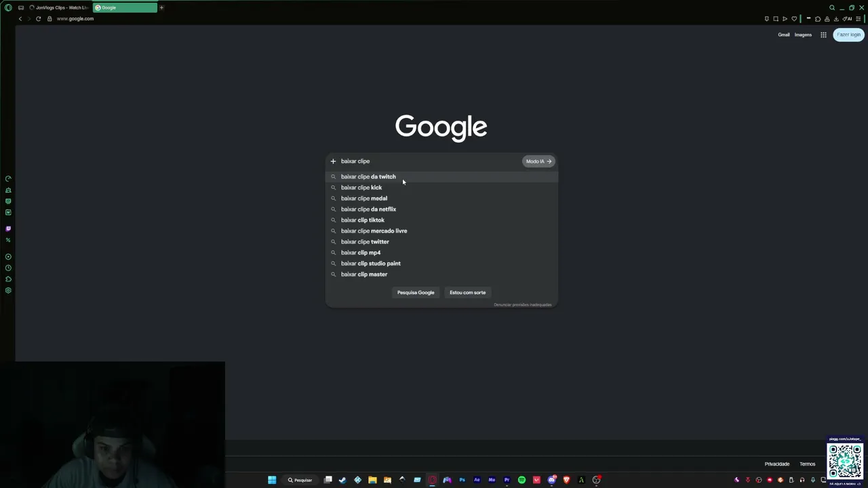Open Brave browser from the taskbar
The width and height of the screenshot is (868, 488).
pyautogui.click(x=566, y=480)
